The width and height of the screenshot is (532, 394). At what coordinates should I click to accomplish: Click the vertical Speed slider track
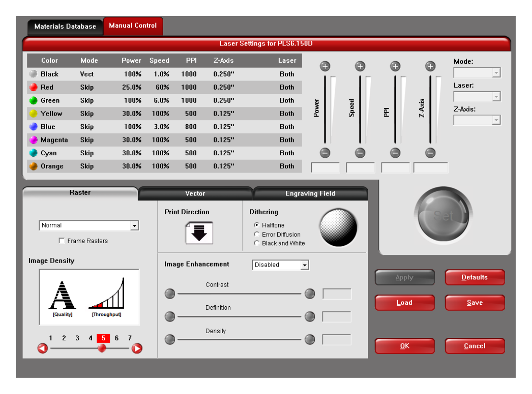point(360,109)
